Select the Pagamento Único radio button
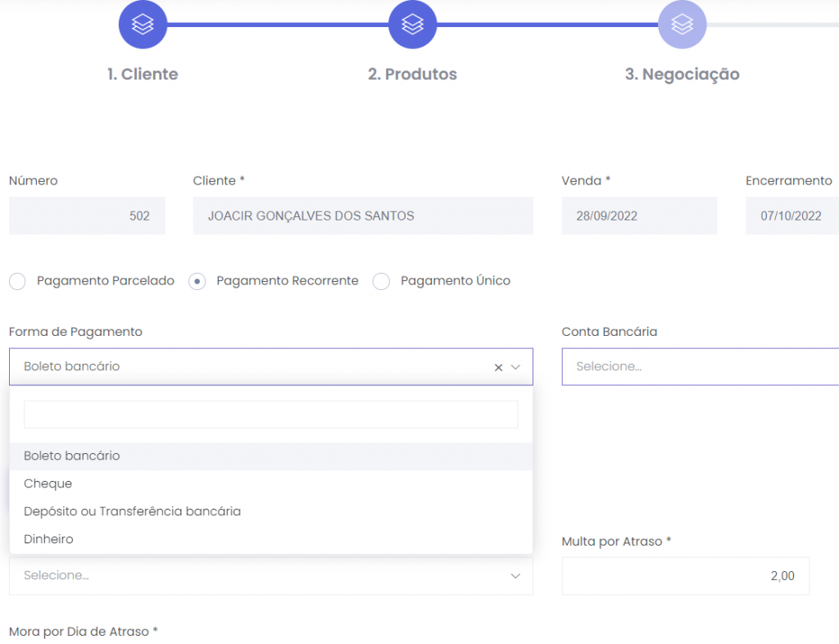 [381, 282]
